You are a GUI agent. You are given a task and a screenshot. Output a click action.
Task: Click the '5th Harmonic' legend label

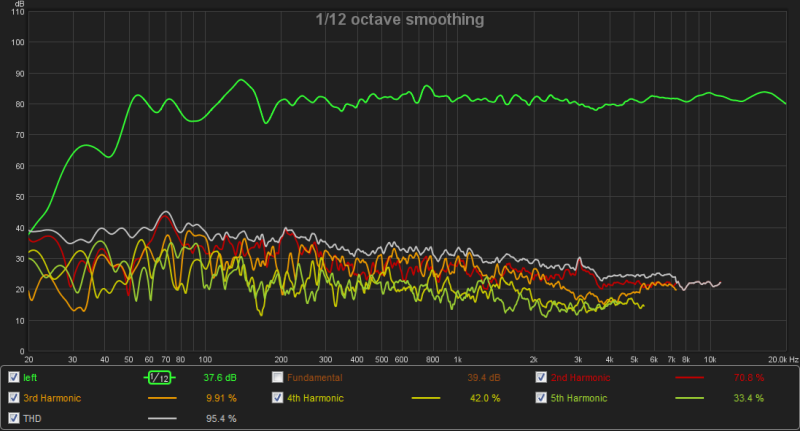coord(579,398)
